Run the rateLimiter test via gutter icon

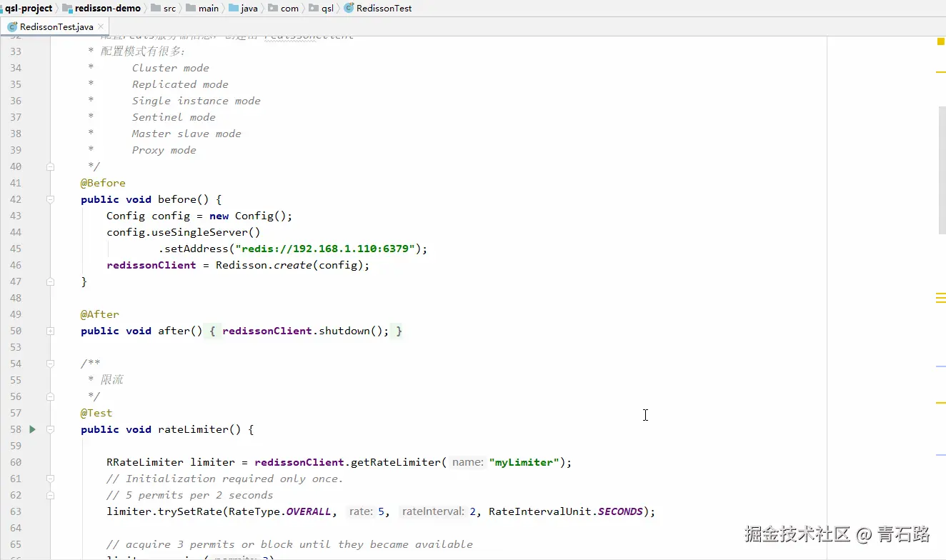click(x=32, y=429)
